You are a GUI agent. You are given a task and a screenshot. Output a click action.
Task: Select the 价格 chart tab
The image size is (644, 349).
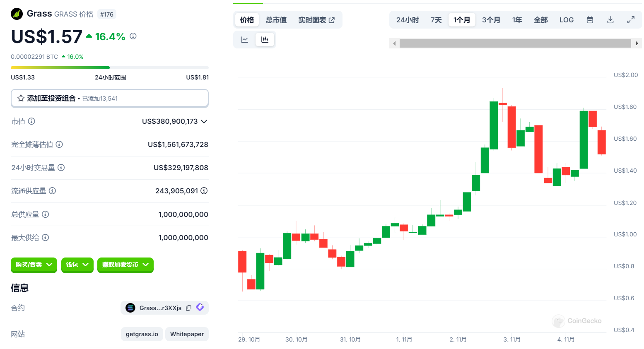click(x=247, y=20)
